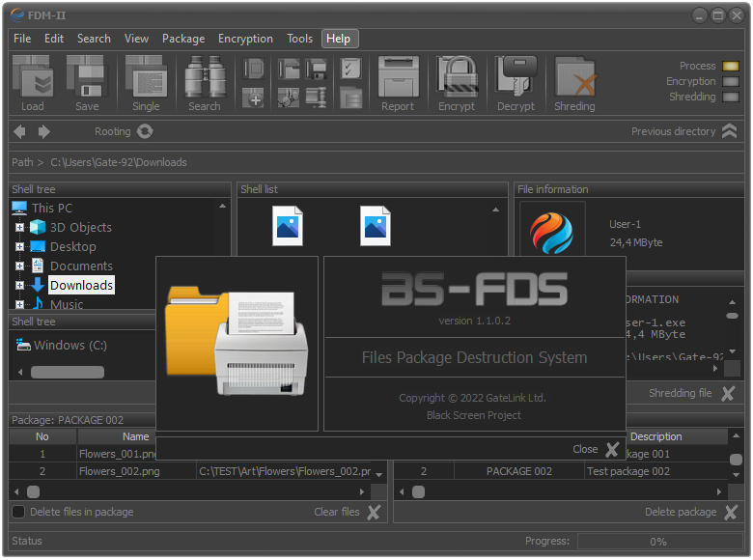
Task: Click the dotted-square document toolbar icon
Action: coord(253,69)
